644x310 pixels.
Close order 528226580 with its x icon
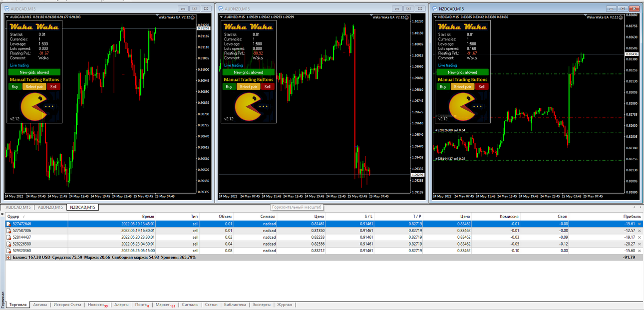click(x=640, y=244)
